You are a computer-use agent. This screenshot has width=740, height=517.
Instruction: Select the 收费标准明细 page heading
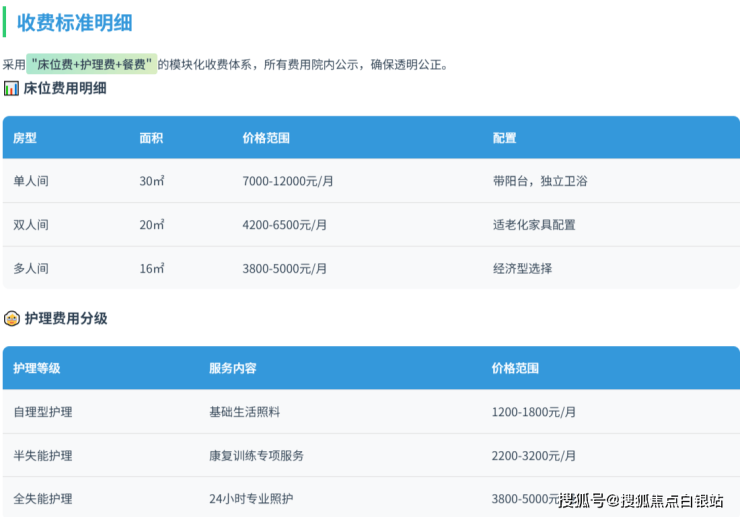tap(74, 23)
